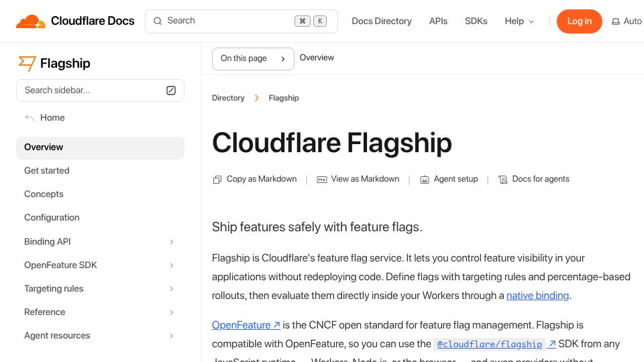
Task: Focus the main Search field
Action: tap(241, 21)
